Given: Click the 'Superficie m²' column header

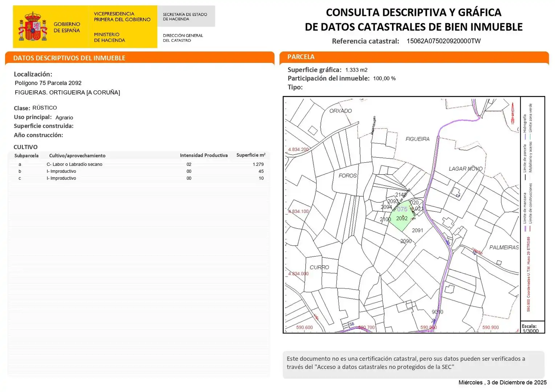Looking at the screenshot, I should tap(251, 155).
